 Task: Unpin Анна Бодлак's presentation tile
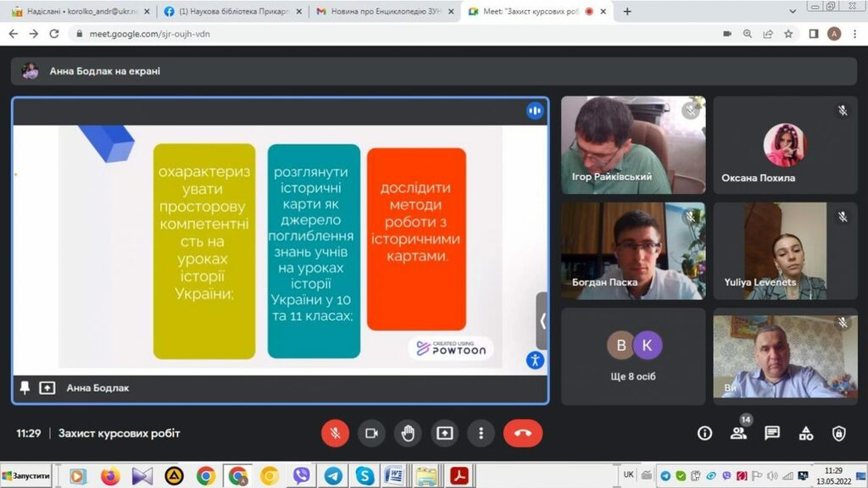pos(25,388)
